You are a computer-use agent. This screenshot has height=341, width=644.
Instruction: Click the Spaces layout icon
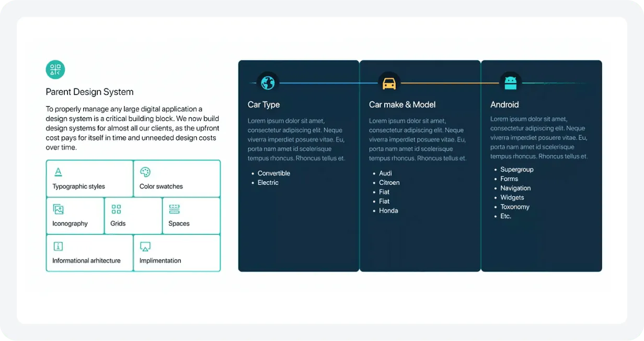click(x=175, y=209)
